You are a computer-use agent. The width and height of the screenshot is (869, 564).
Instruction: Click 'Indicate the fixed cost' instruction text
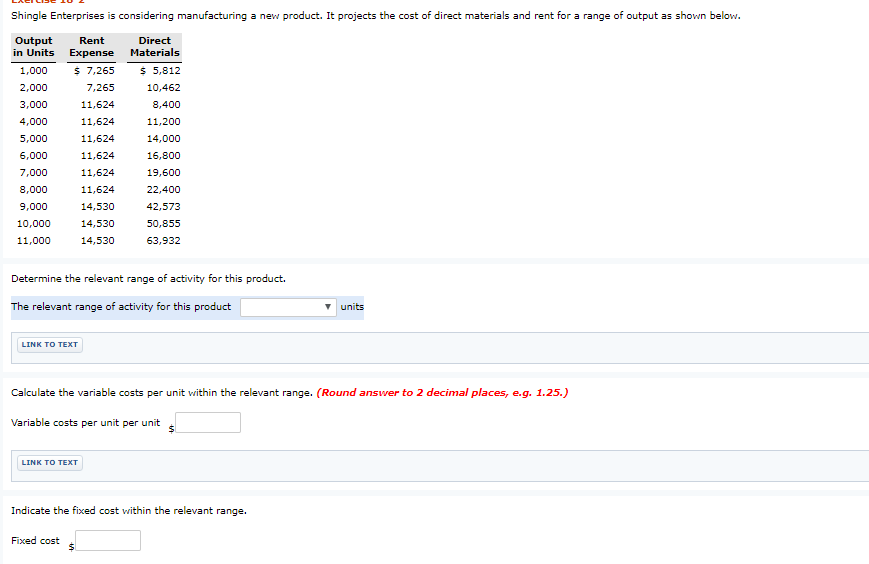(129, 511)
